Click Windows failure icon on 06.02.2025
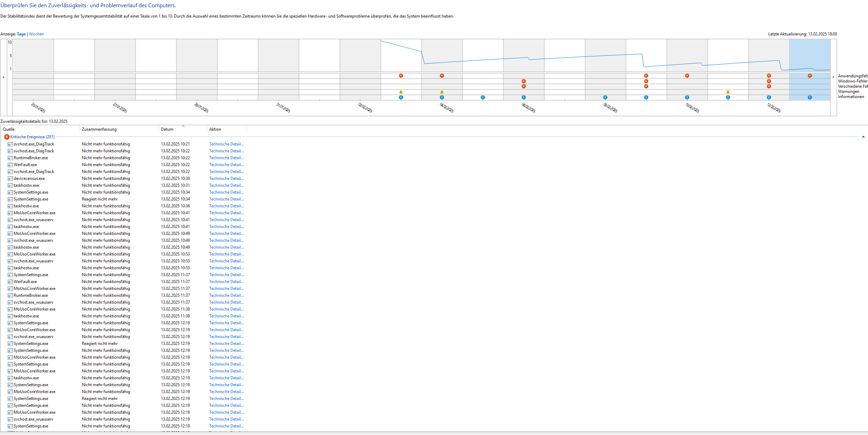868x435 pixels. 523,81
